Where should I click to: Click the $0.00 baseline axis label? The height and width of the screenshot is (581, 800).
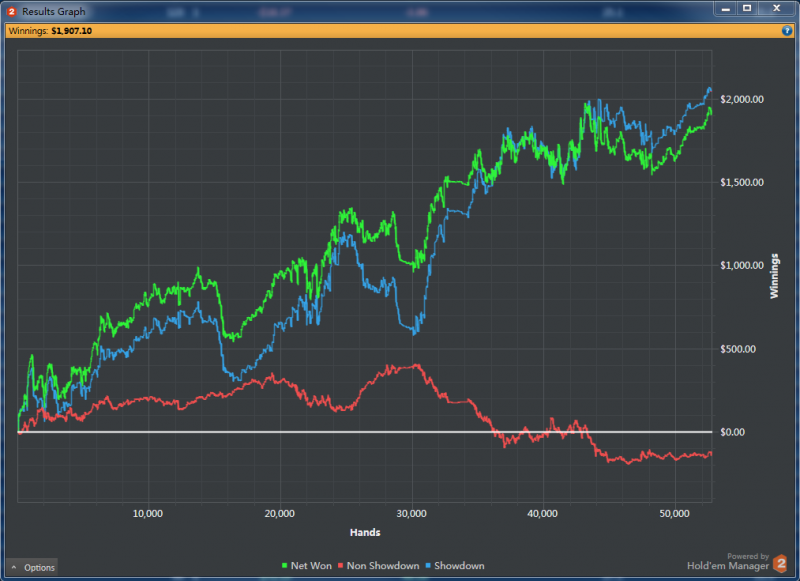pos(735,432)
